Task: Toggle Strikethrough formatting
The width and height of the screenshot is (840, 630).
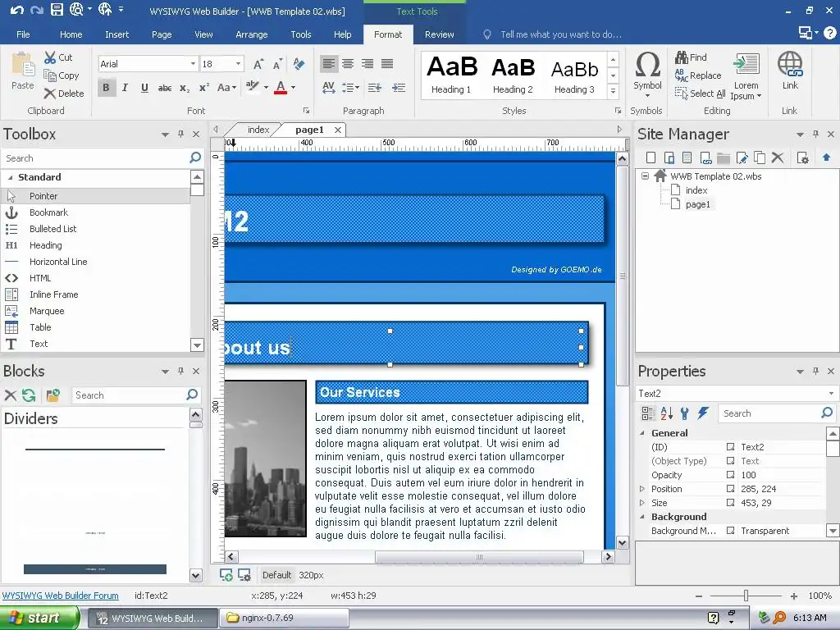Action: (164, 87)
